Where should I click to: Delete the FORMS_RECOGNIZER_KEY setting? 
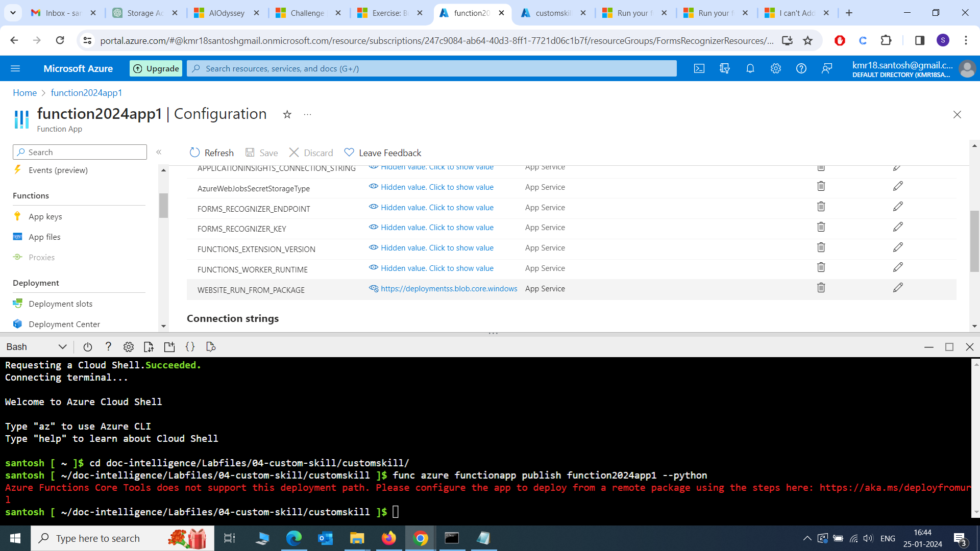821,227
